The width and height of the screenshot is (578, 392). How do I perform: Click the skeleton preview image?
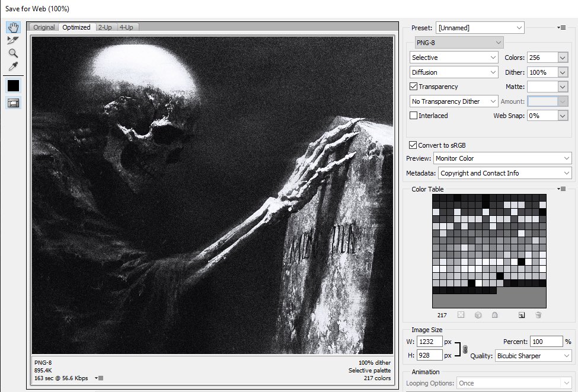click(x=213, y=195)
